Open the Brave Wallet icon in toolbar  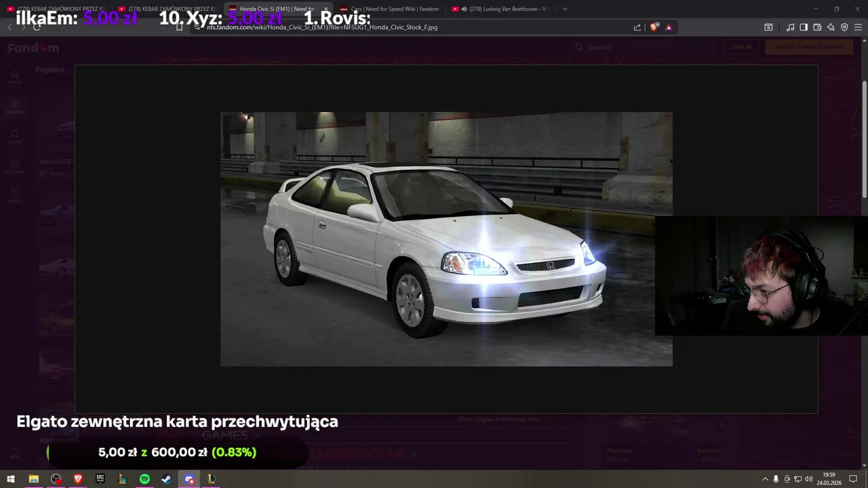[x=817, y=27]
